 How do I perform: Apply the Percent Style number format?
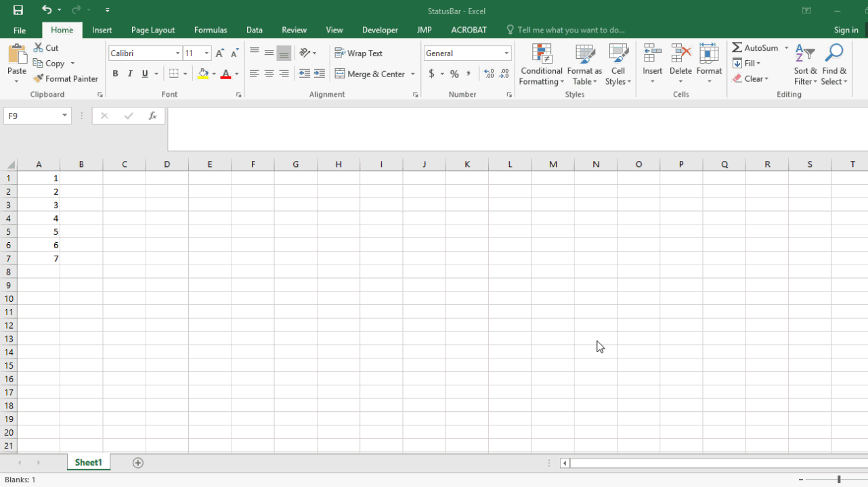[454, 74]
